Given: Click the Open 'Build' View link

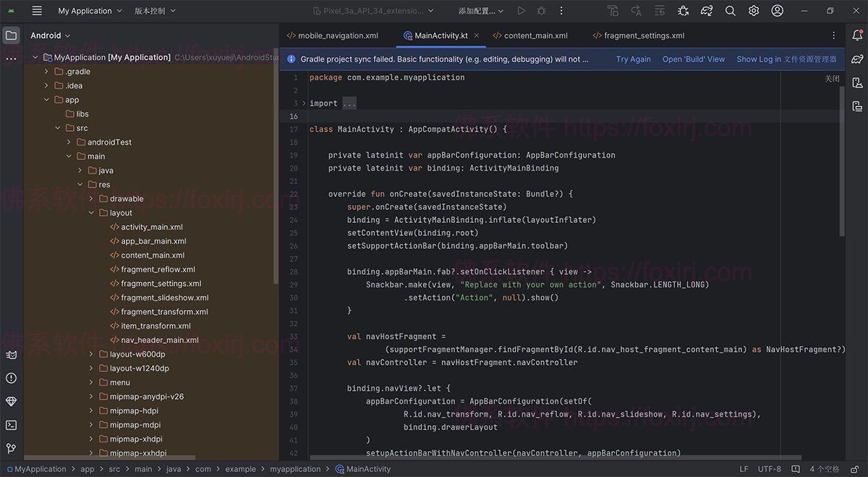Looking at the screenshot, I should [x=693, y=59].
